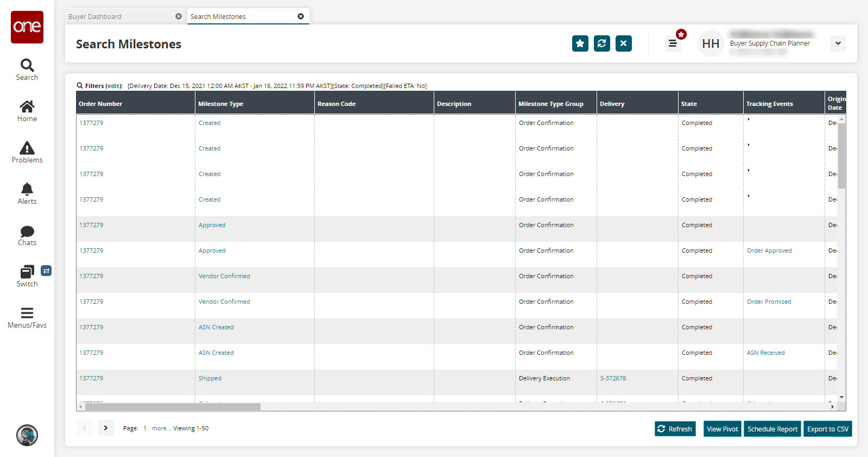Expand the user profile dropdown arrow
Viewport: 868px width, 457px height.
tap(838, 43)
